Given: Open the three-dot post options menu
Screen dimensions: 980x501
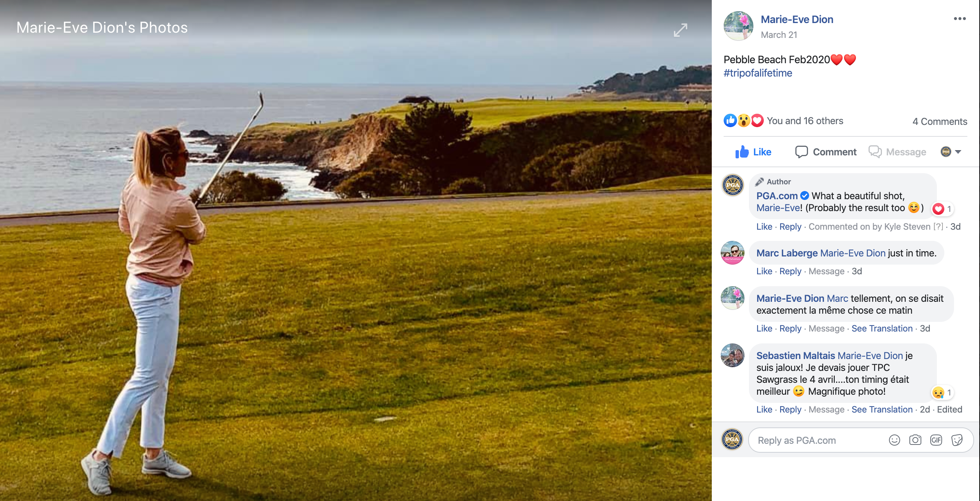Looking at the screenshot, I should (x=960, y=19).
